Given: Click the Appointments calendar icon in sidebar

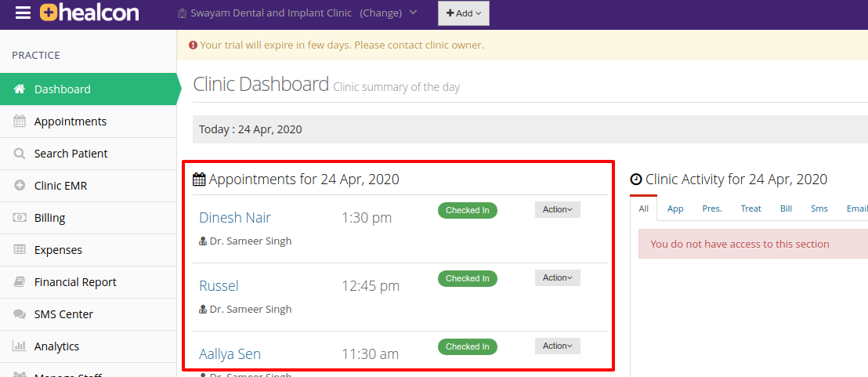Looking at the screenshot, I should 20,121.
